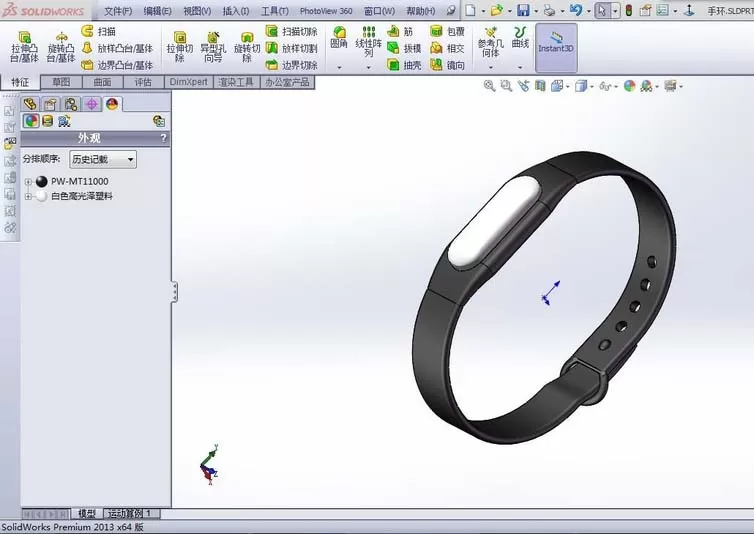Viewport: 754px width, 534px height.
Task: Toggle Instant3D mode
Action: [x=556, y=47]
